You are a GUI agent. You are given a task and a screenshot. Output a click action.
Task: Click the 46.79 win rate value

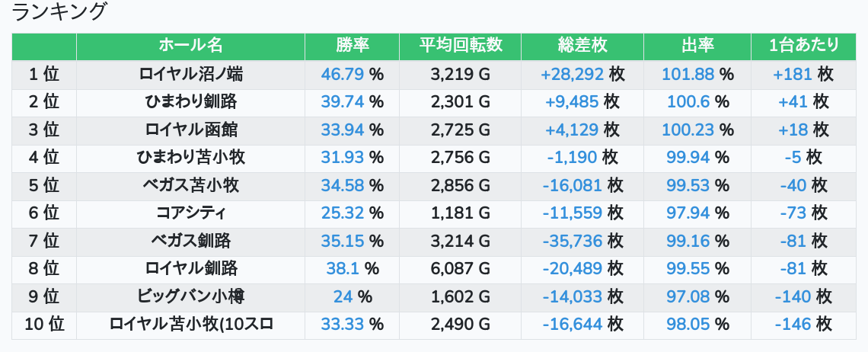pos(343,74)
